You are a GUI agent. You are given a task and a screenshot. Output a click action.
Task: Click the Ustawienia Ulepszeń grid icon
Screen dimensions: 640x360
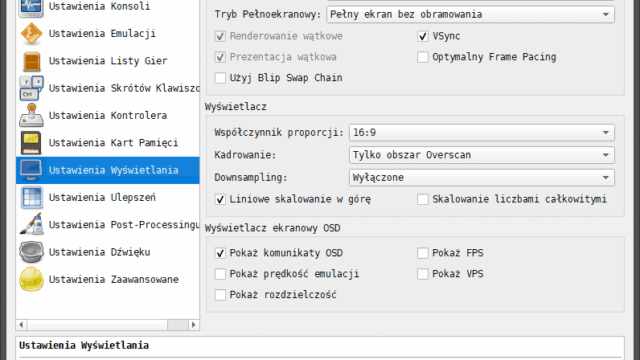[x=31, y=198]
